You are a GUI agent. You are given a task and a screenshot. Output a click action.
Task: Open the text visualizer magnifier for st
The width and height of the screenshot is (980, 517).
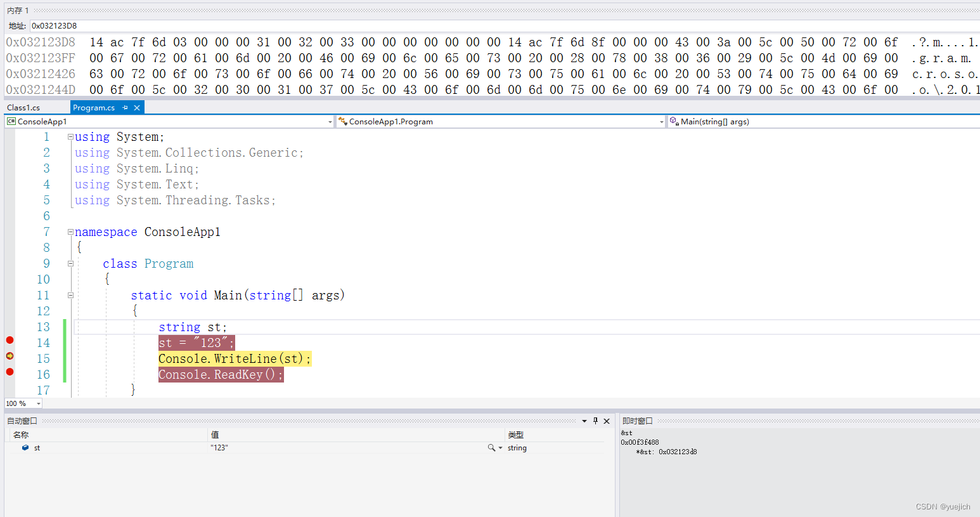[x=491, y=448]
